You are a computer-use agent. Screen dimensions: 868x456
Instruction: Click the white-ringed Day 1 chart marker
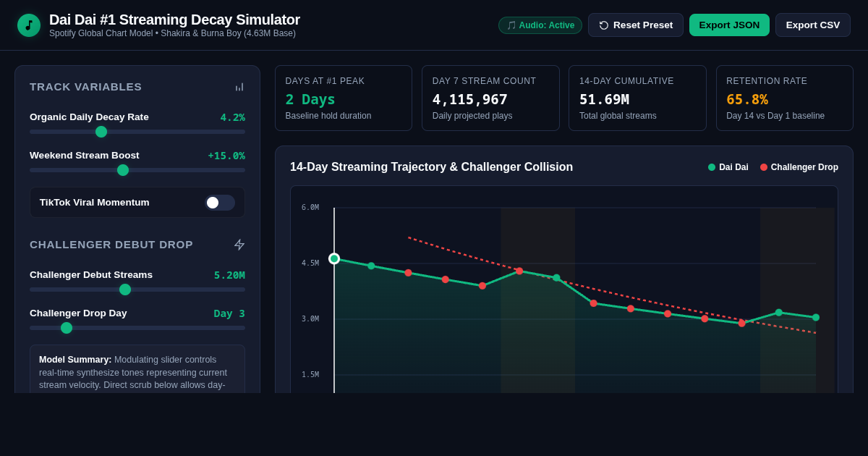pos(334,258)
